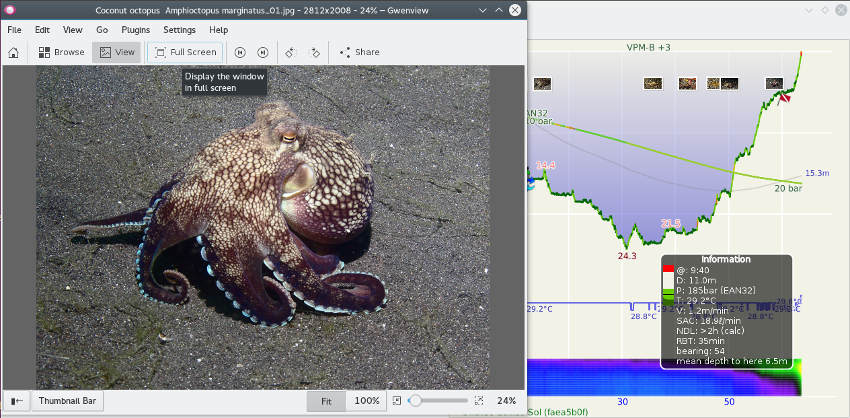Screen dimensions: 850x418
Task: Click the Full Screen button
Action: pos(185,52)
